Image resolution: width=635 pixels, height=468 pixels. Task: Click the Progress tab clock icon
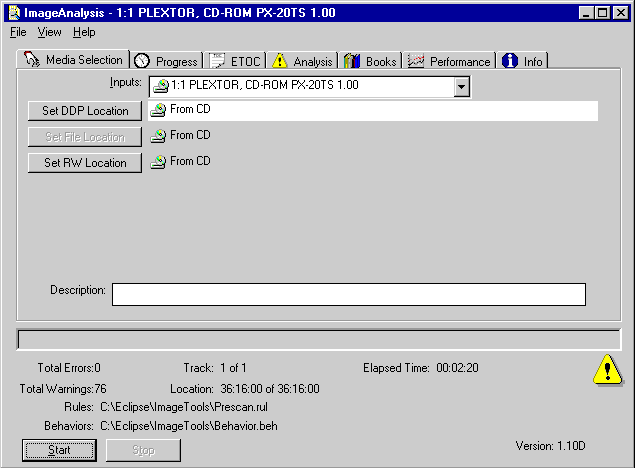tap(142, 61)
